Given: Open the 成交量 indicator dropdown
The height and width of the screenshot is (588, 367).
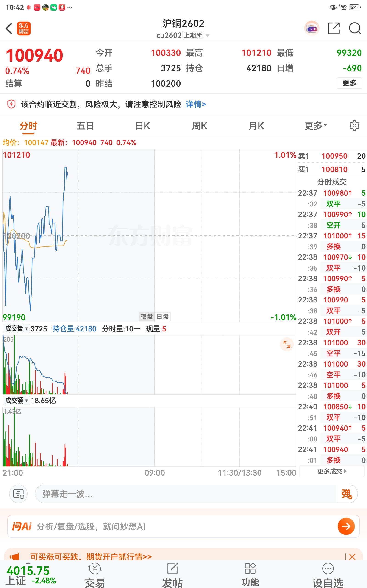Looking at the screenshot, I should click(x=17, y=328).
